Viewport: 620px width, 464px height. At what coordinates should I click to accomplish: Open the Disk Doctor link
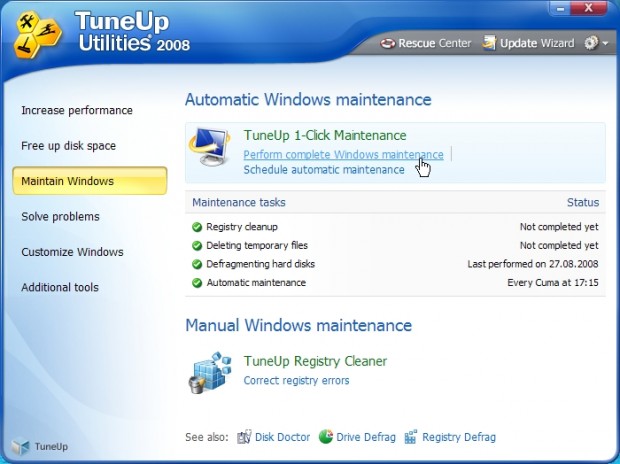point(282,437)
